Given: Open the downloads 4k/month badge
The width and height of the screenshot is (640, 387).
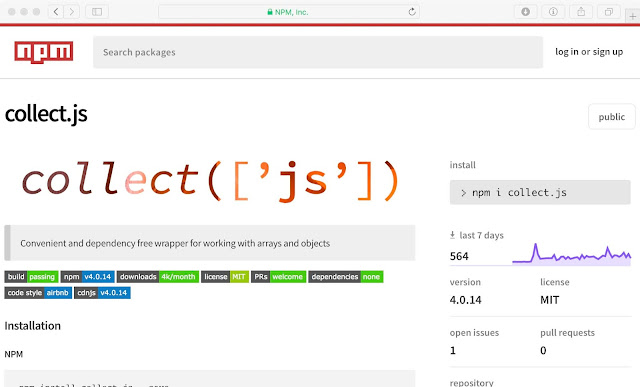Looking at the screenshot, I should point(158,277).
